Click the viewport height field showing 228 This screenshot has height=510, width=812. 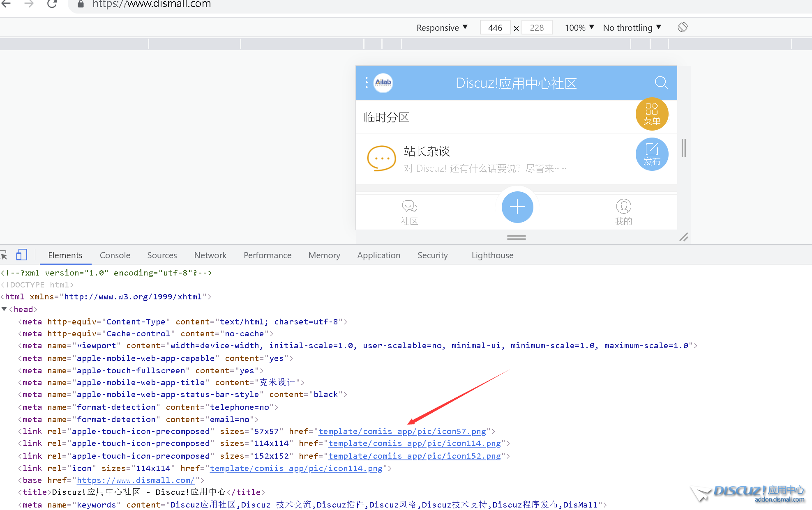(537, 28)
